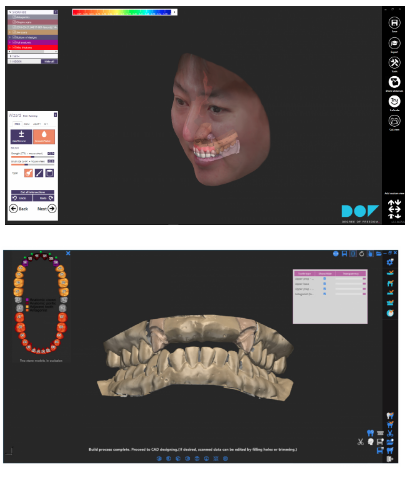Click the Undo button in Wizard

(x=22, y=198)
